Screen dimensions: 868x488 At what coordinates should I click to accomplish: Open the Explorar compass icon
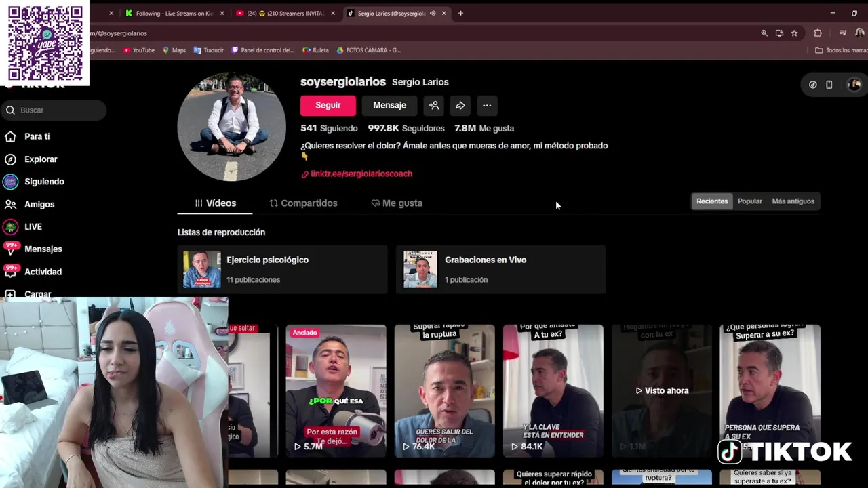click(10, 159)
